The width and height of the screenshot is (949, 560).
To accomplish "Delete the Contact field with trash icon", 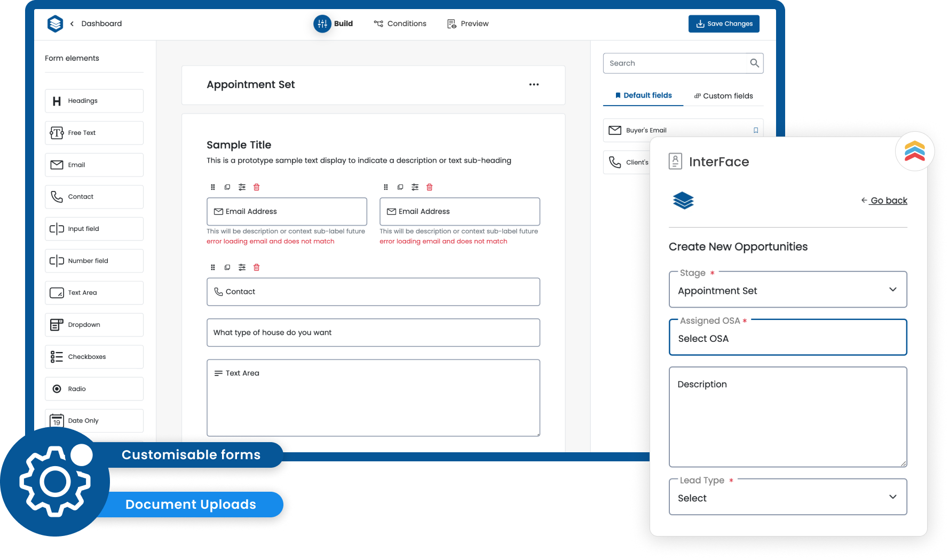I will (256, 267).
